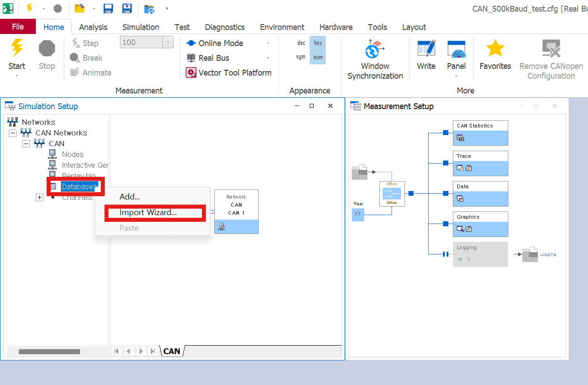The height and width of the screenshot is (385, 588).
Task: Click the Data window icon in Data block
Action: (x=460, y=199)
